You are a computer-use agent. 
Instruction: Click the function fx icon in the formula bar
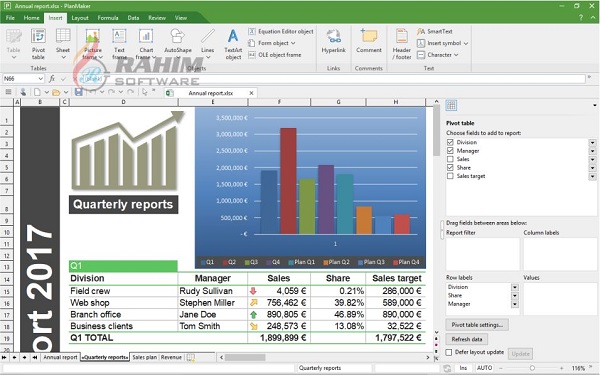pos(52,78)
